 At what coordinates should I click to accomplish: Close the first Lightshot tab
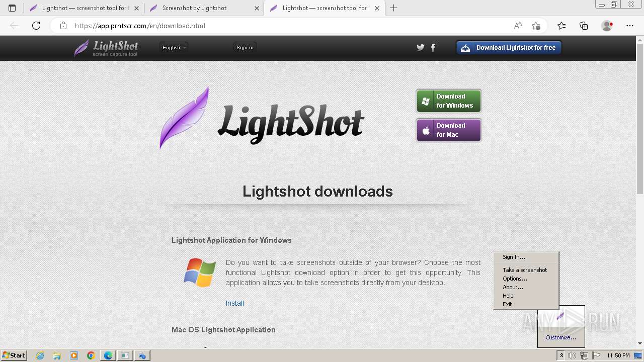pos(137,8)
